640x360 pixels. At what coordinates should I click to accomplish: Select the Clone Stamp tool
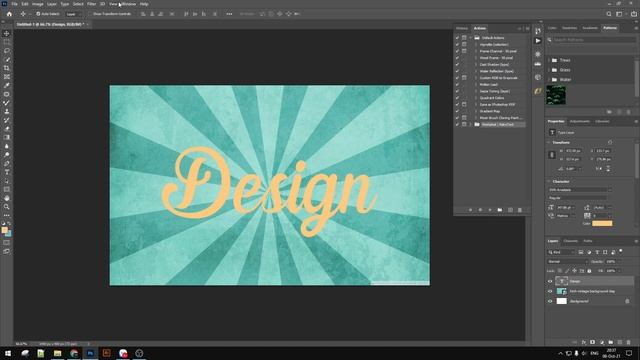[7, 111]
